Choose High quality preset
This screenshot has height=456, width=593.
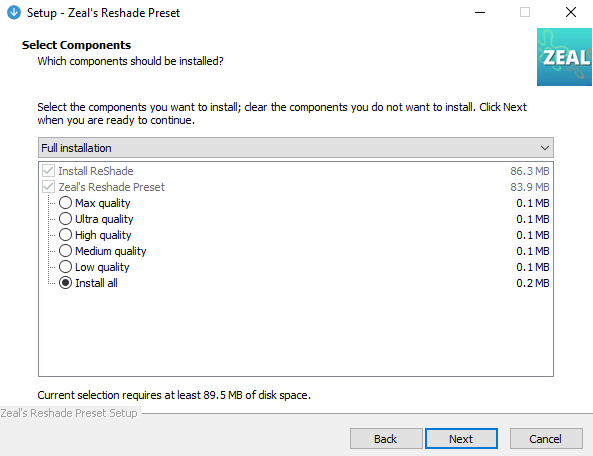point(65,235)
